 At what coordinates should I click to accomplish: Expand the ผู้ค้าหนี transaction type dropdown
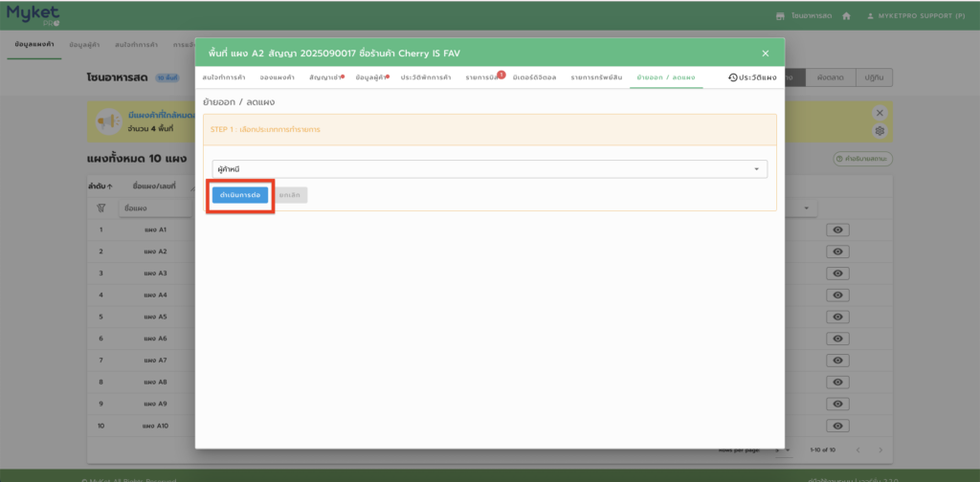(756, 169)
